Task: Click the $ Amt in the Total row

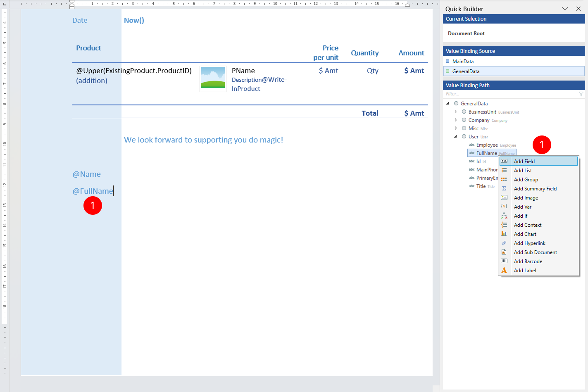Action: pos(414,113)
